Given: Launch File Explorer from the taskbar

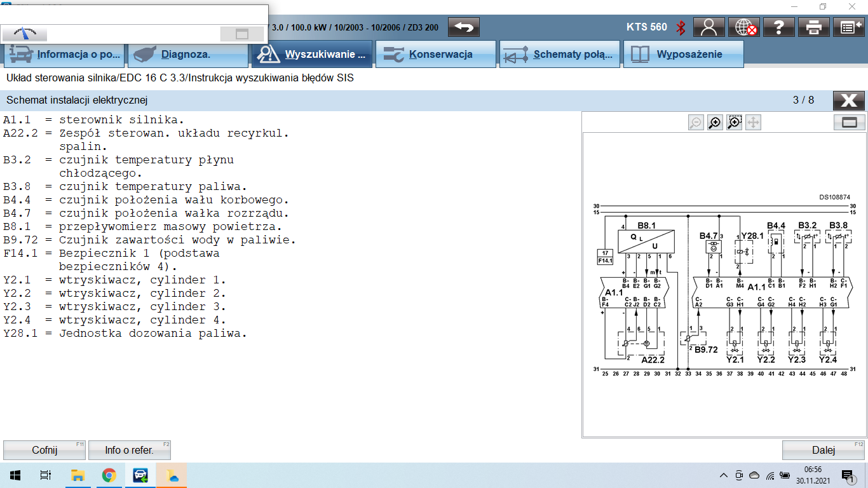Looking at the screenshot, I should (78, 475).
